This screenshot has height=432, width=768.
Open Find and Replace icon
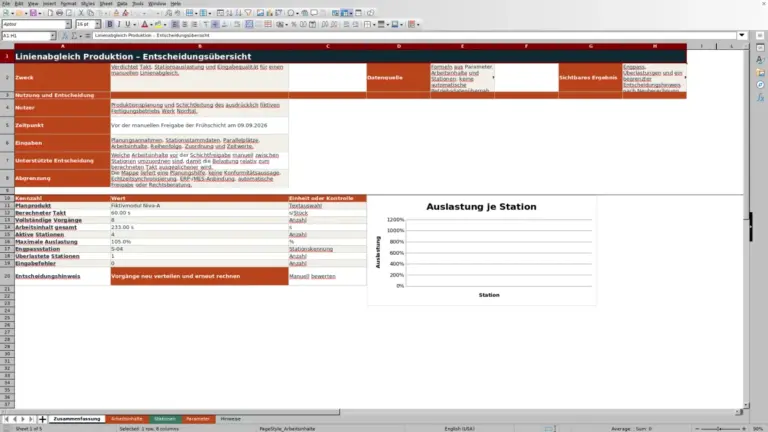(x=168, y=13)
